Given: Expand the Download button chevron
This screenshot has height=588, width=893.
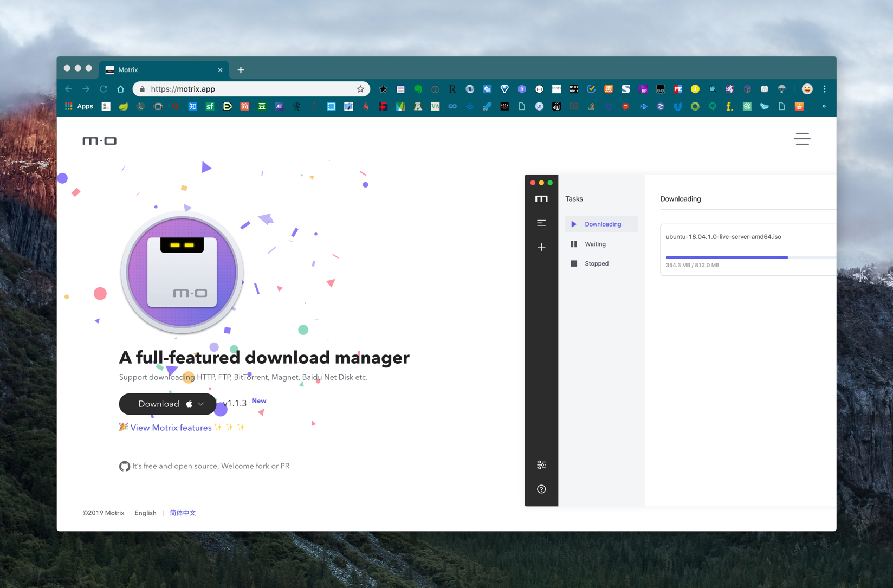Looking at the screenshot, I should 201,404.
